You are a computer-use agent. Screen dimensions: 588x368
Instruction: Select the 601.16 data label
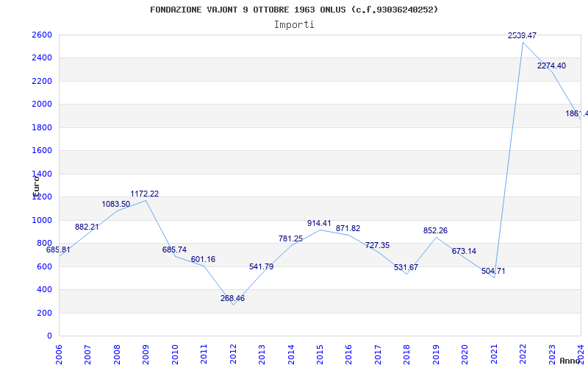pyautogui.click(x=203, y=260)
